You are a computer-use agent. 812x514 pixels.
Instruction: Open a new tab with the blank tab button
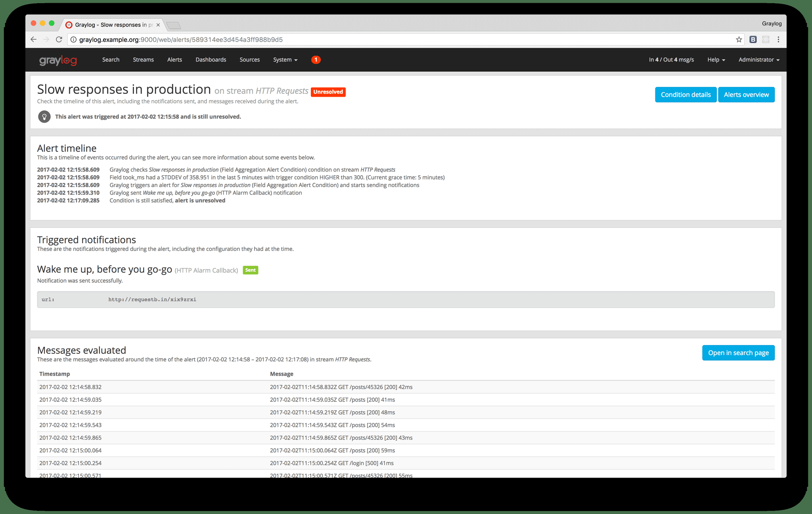pyautogui.click(x=174, y=25)
